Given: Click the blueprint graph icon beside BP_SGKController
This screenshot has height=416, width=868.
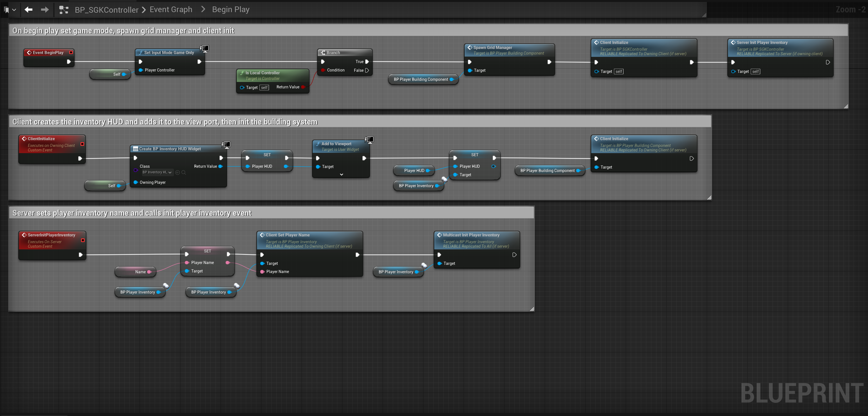Looking at the screenshot, I should click(64, 10).
